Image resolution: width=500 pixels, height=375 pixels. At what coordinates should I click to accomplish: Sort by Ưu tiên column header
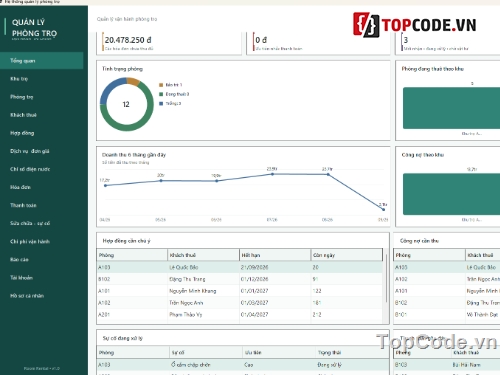279,352
